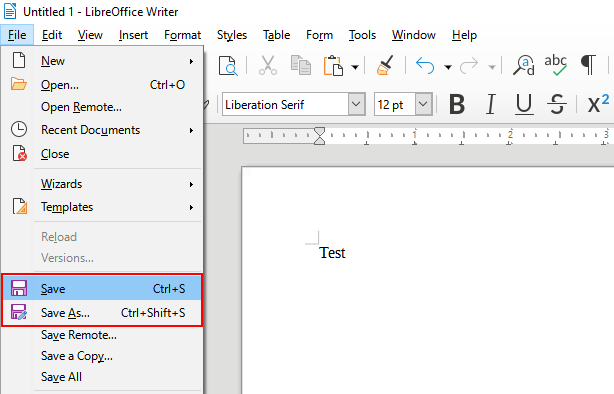
Task: Select Save Remote... entry
Action: pos(102,335)
